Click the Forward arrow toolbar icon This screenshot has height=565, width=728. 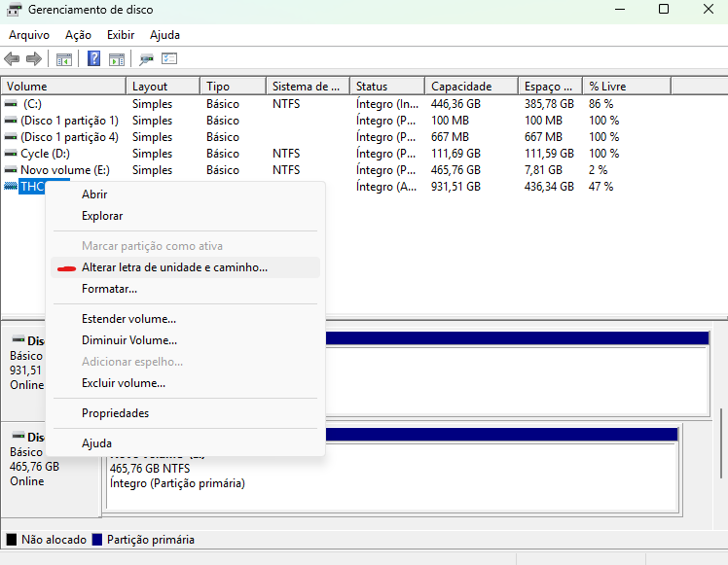tap(34, 59)
